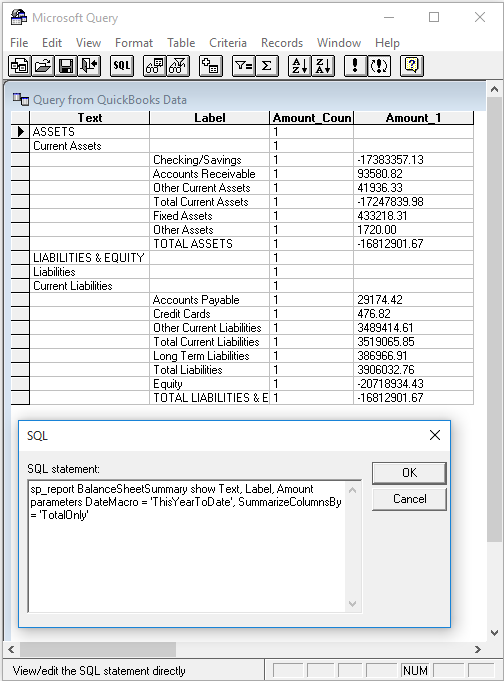Click the SQL statement box scroll-down arrow
This screenshot has width=504, height=681.
tap(352, 604)
